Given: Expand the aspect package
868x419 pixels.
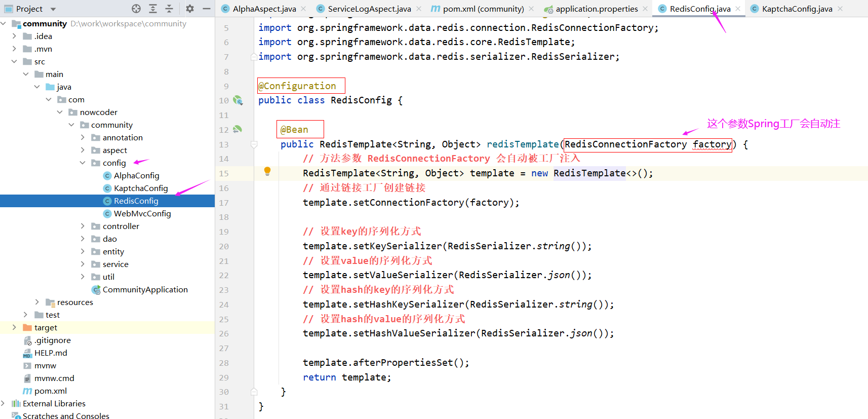Looking at the screenshot, I should [83, 150].
